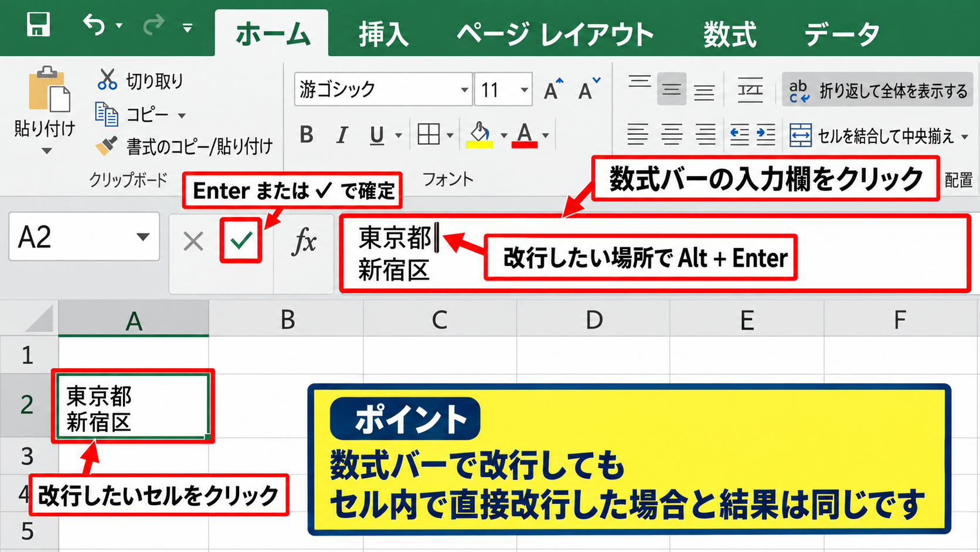
Task: Confirm entry with the checkmark icon
Action: pos(241,240)
